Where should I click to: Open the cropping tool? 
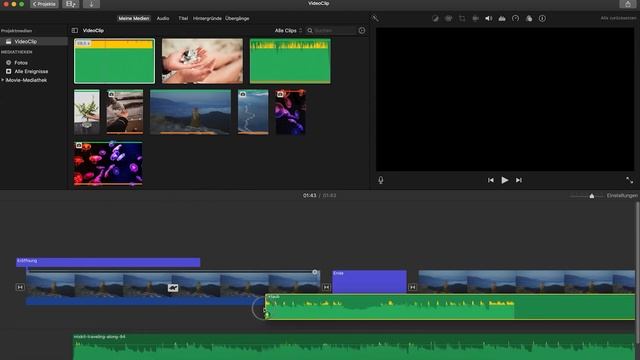(x=462, y=18)
